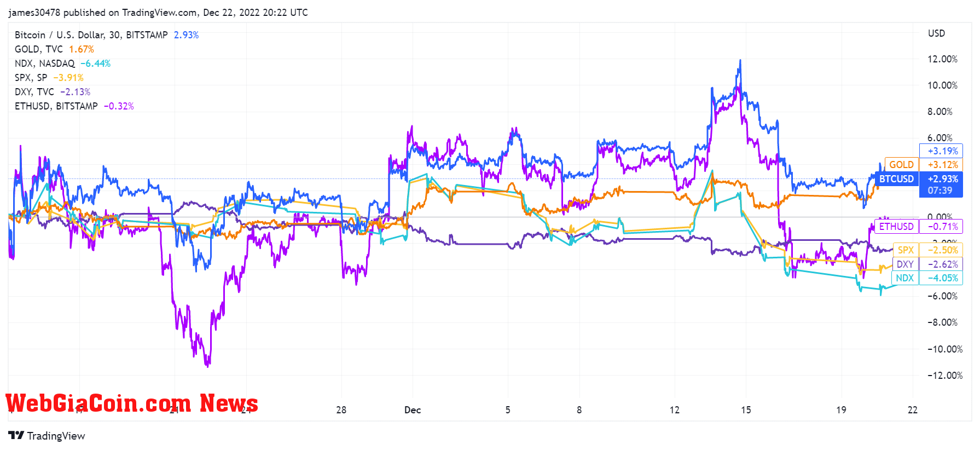
Task: Click the SPX price-scale label
Action: click(906, 250)
